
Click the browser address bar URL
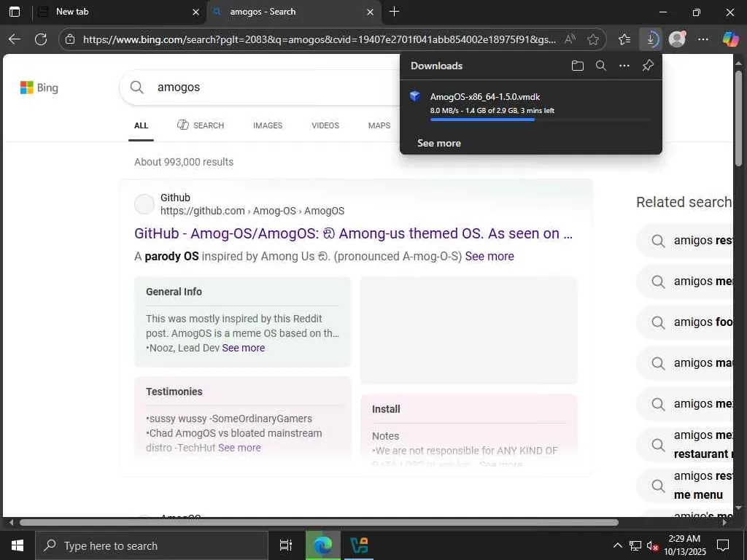(320, 39)
